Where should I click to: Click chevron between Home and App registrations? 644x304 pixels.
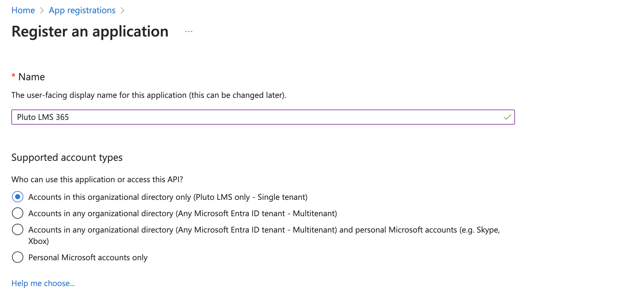42,11
